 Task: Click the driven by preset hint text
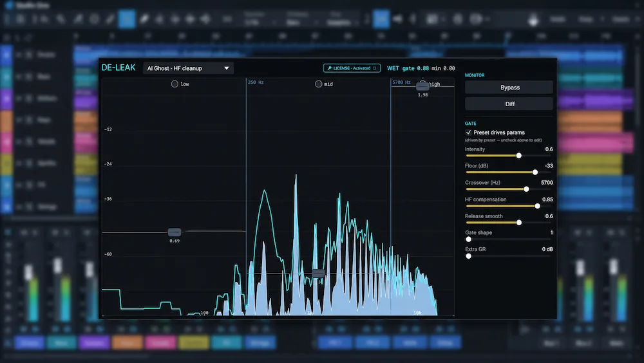tap(503, 140)
